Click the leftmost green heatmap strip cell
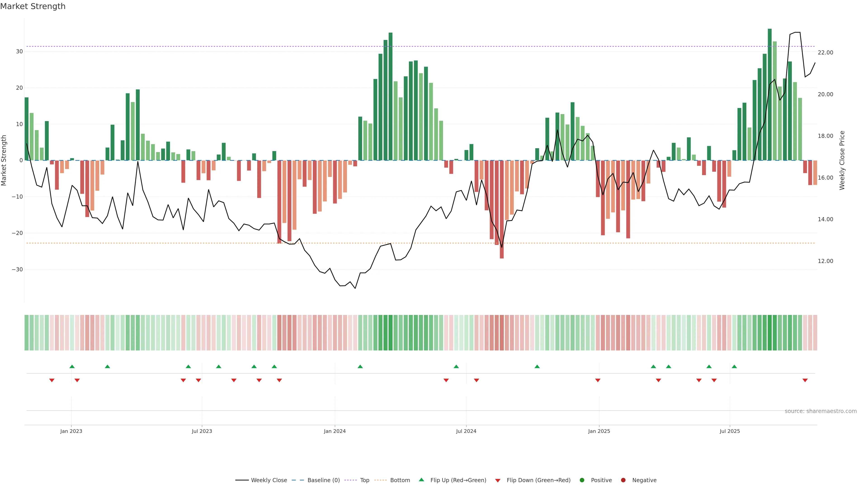Viewport: 868px width, 488px height. pyautogui.click(x=26, y=333)
